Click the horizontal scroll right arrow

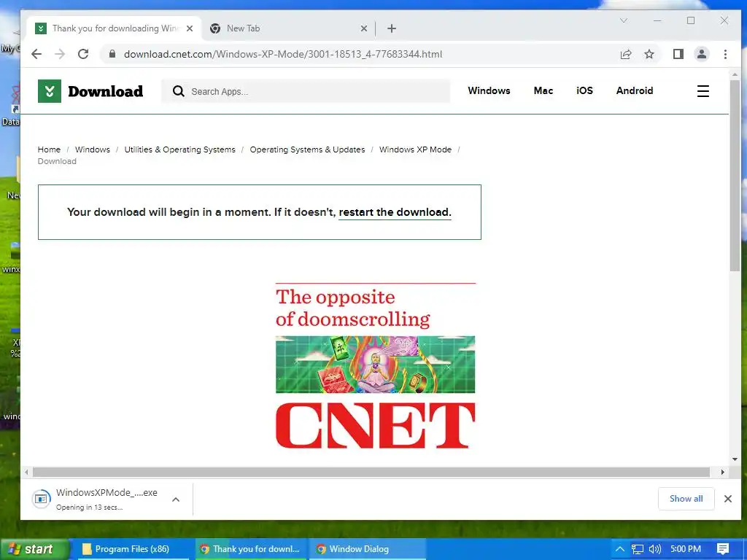point(723,472)
